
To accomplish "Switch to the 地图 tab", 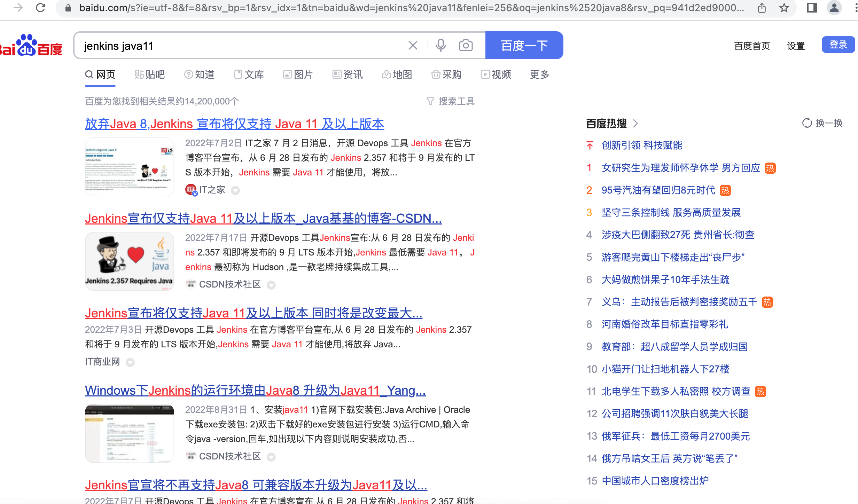I will (397, 74).
